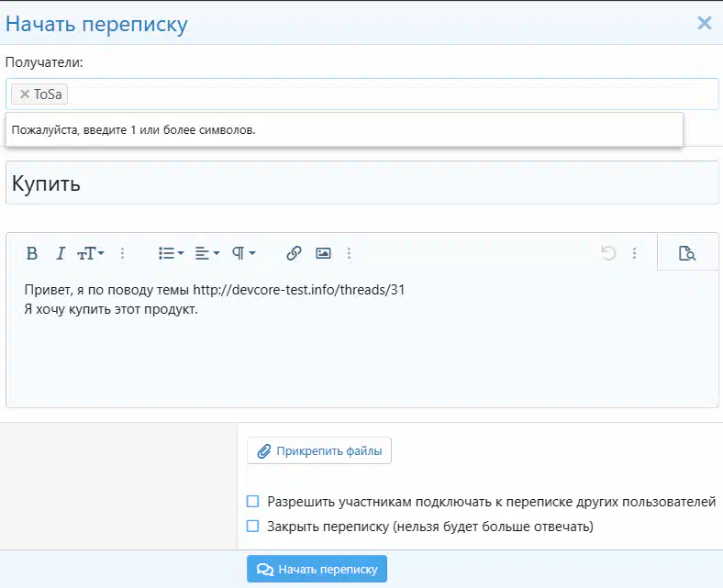Click the Прикрепить файлы button
Viewport: 723px width, 588px height.
click(319, 450)
